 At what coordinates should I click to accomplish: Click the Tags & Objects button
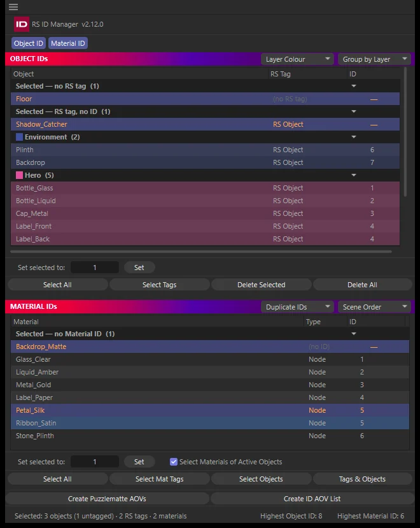pyautogui.click(x=363, y=479)
